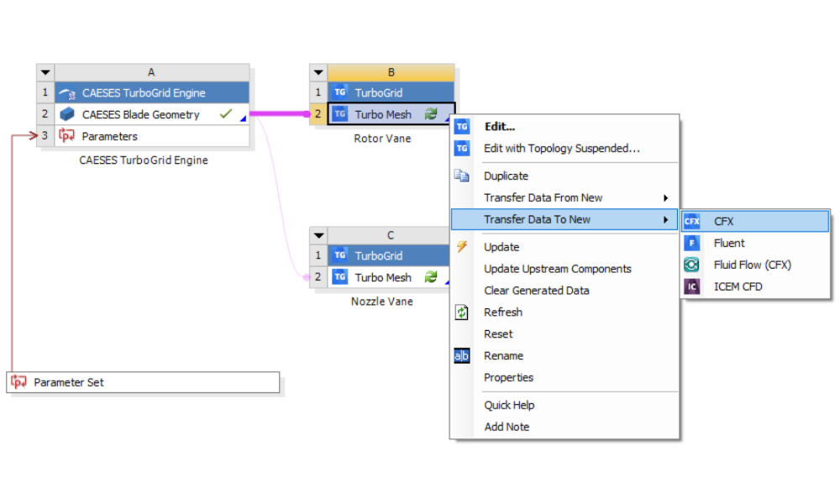Open system A header dropdown arrow
This screenshot has height=504, width=840.
46,73
